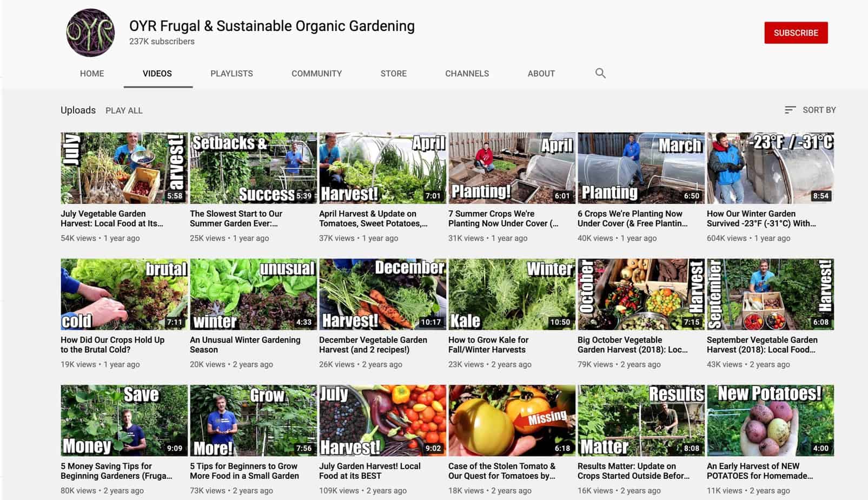Open the About tab
Image resolution: width=868 pixels, height=500 pixels.
point(541,74)
